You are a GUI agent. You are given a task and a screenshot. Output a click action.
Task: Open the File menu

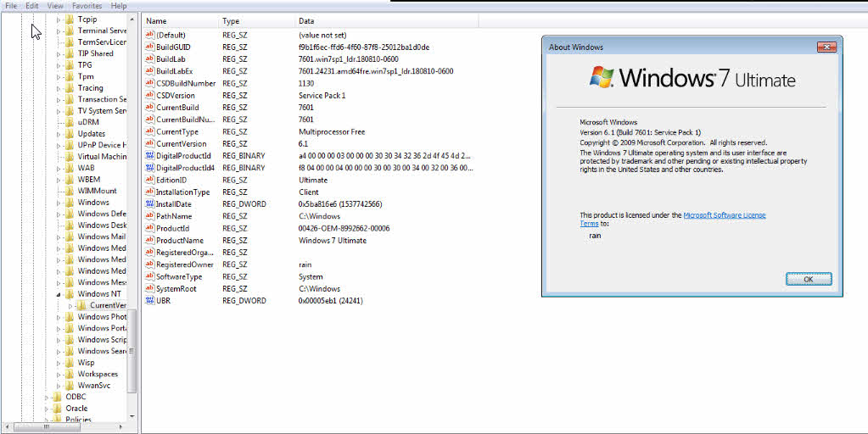[x=10, y=6]
